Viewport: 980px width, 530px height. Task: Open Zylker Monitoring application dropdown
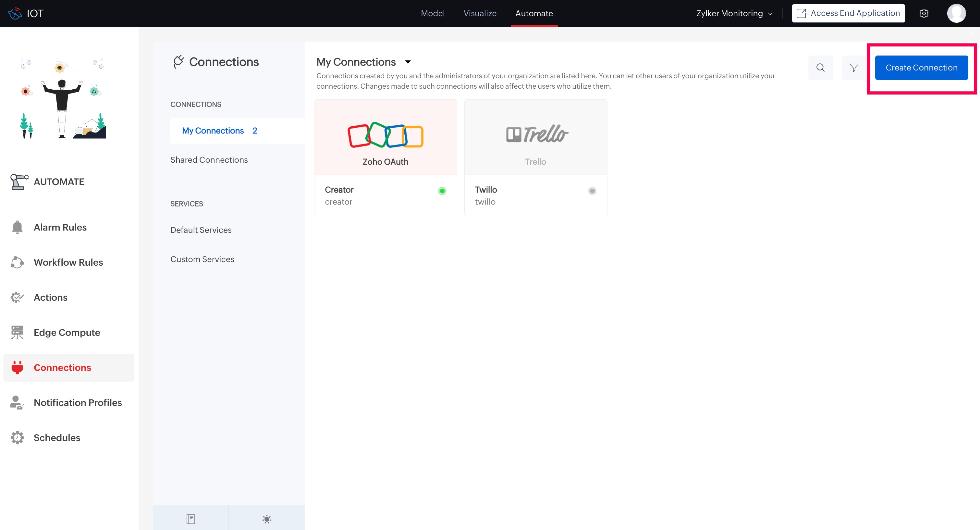coord(734,14)
